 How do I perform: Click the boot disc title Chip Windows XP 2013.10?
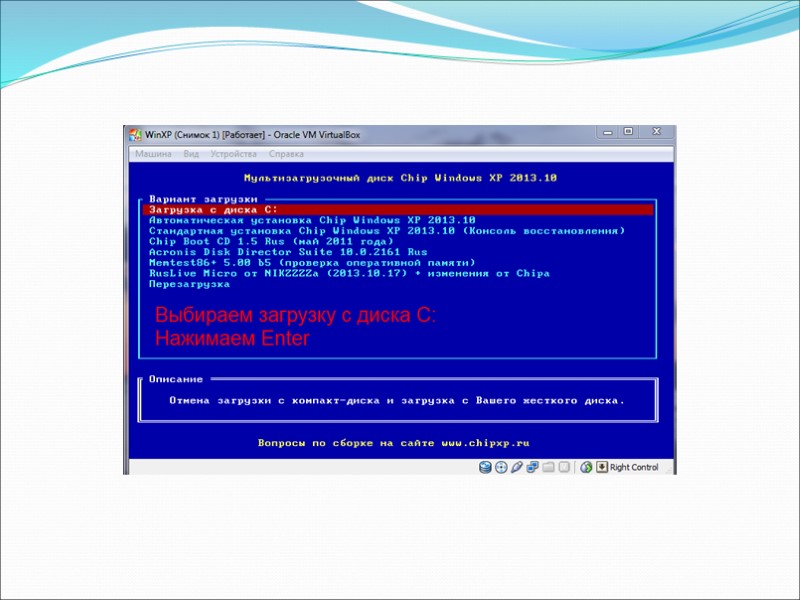(479, 178)
